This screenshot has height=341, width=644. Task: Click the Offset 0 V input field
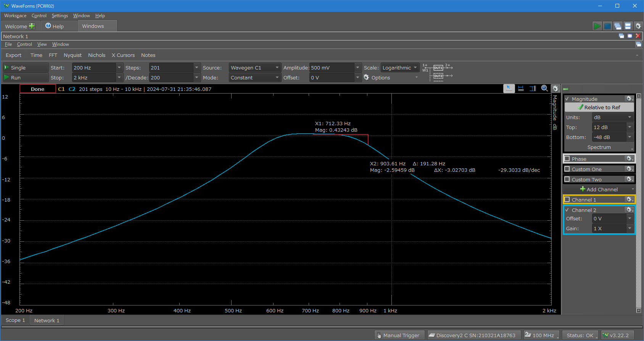pos(332,78)
